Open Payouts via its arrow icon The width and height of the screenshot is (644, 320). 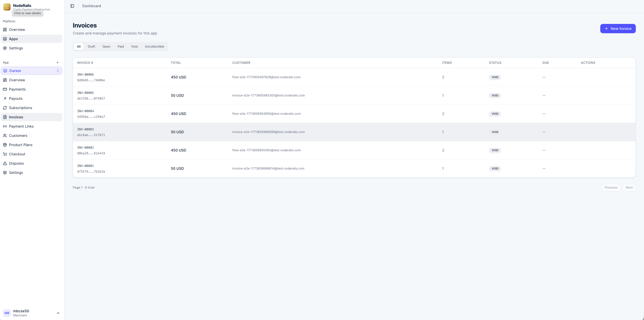(x=5, y=99)
